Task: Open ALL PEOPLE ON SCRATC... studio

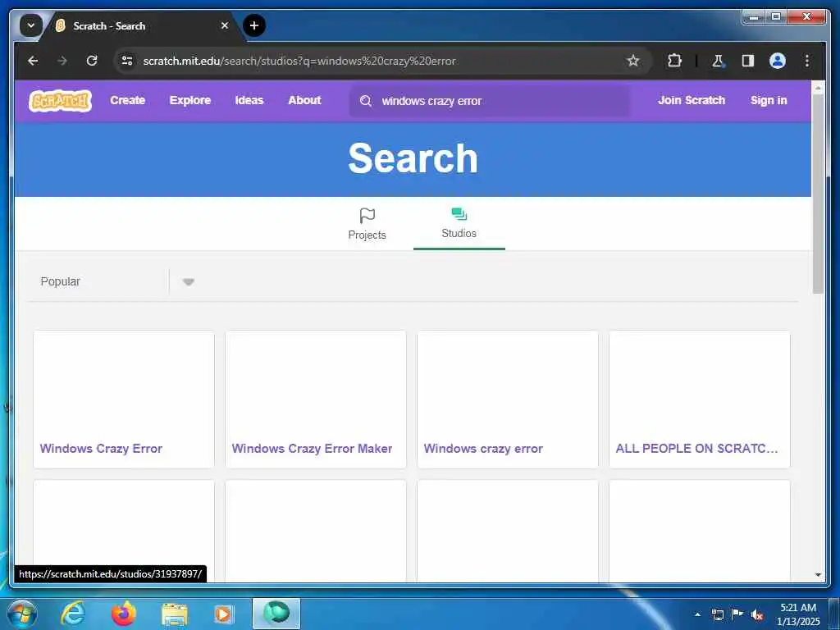Action: 696,449
